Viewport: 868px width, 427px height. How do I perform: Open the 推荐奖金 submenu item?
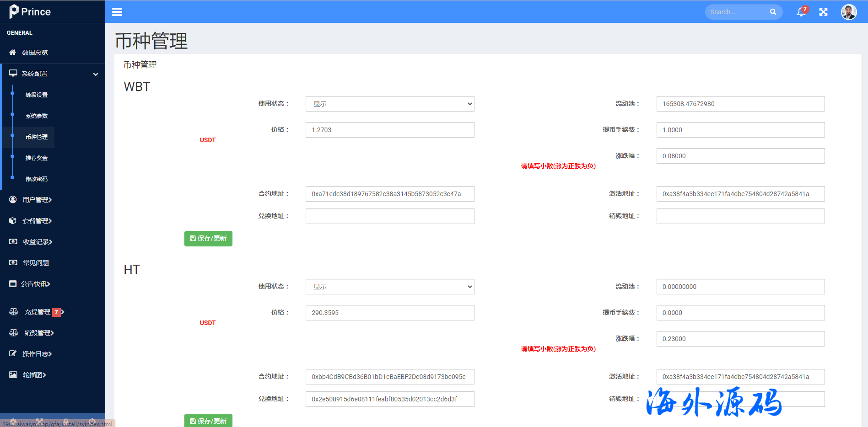(x=37, y=158)
